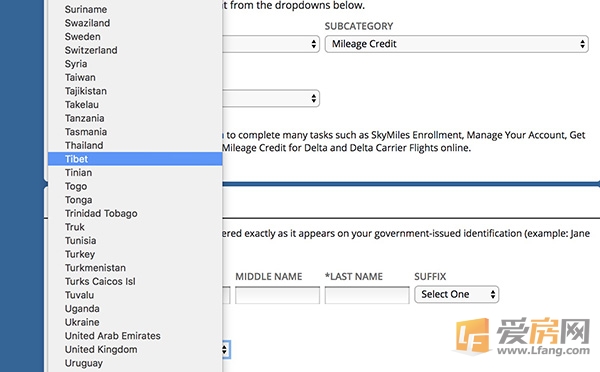
Task: Select Tajikistan option
Action: coord(135,91)
